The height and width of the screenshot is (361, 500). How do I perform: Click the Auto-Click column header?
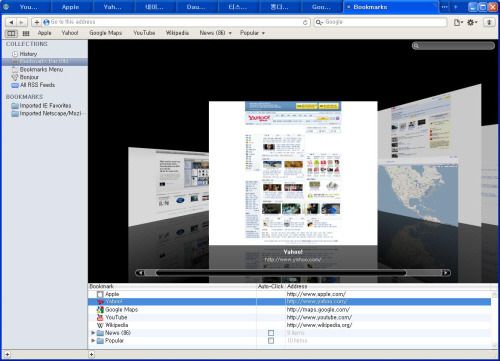[x=271, y=286]
